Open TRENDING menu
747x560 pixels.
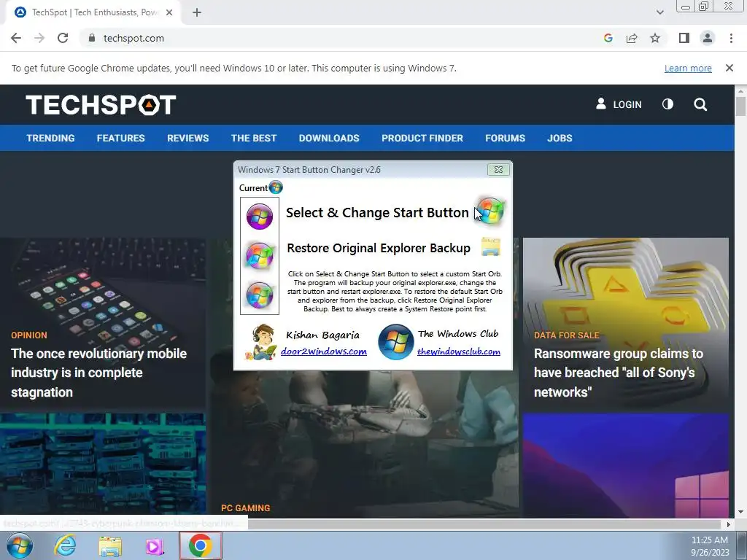(50, 138)
